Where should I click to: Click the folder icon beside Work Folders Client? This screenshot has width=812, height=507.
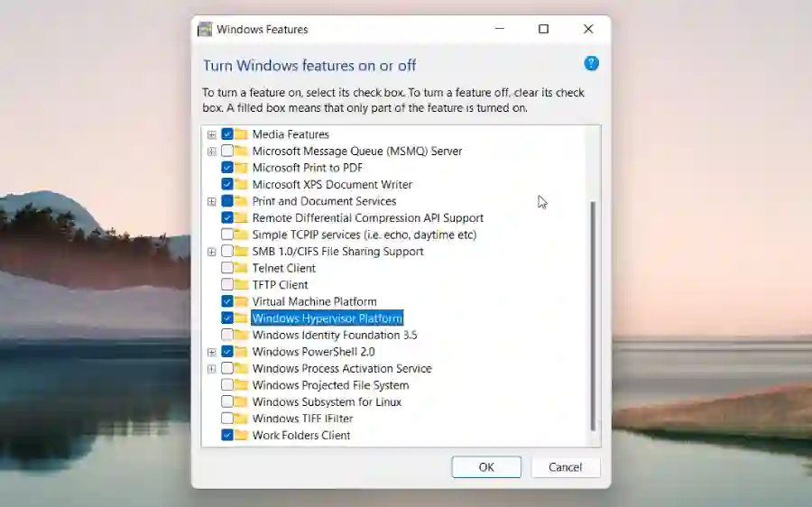[241, 435]
